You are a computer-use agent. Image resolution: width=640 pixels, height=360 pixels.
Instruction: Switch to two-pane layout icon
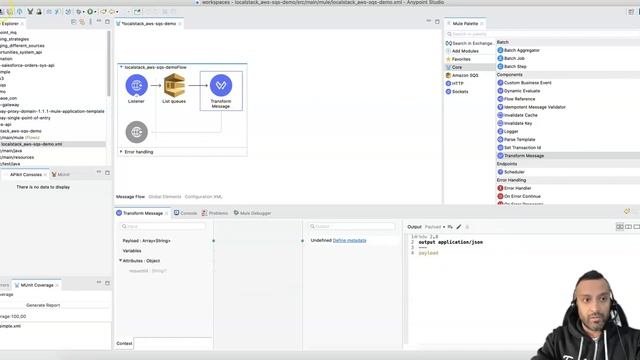tap(628, 227)
